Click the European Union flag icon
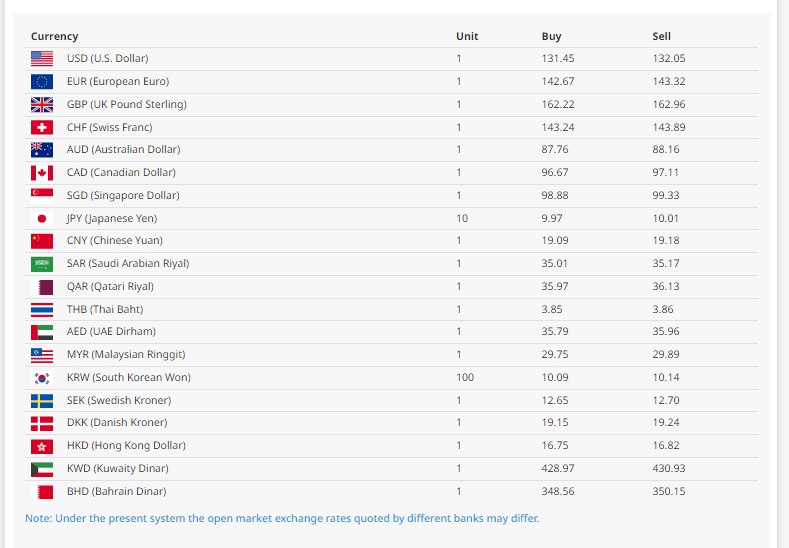The image size is (789, 548). 42,81
